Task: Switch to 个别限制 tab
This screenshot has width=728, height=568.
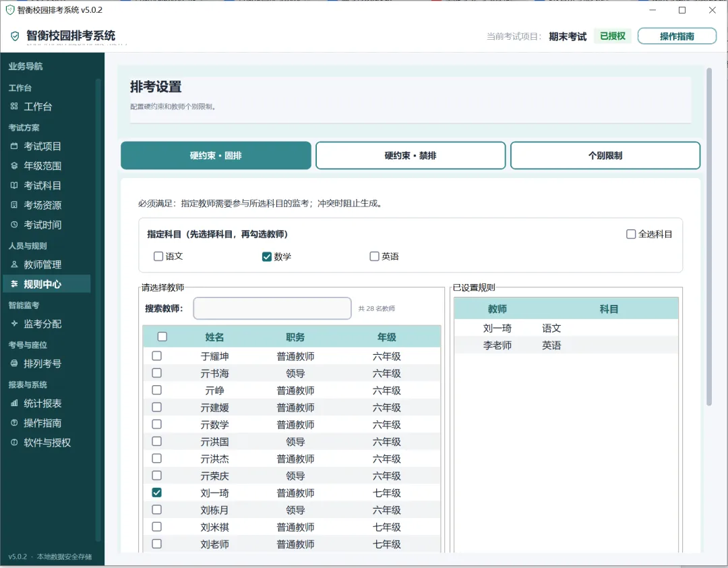Action: point(605,155)
